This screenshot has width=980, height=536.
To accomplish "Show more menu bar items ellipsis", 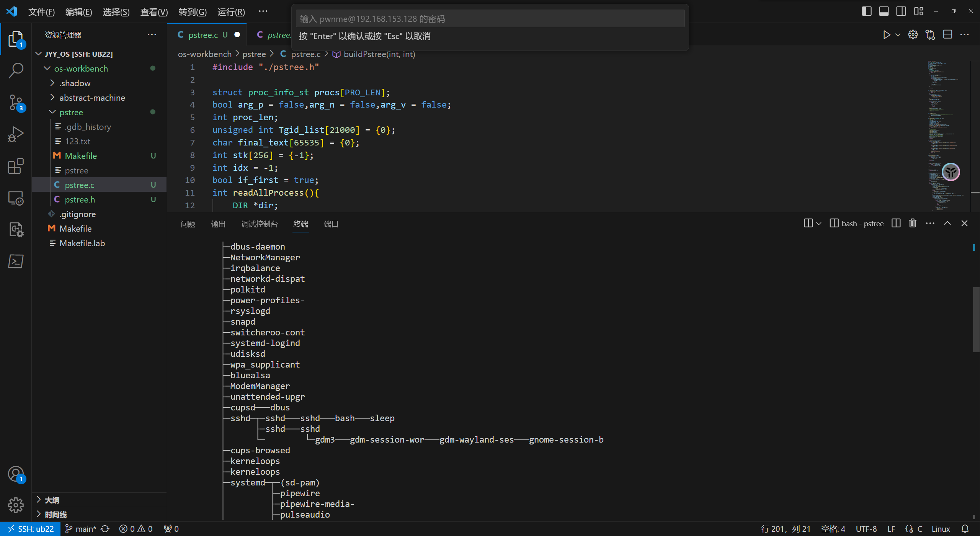I will pos(263,11).
